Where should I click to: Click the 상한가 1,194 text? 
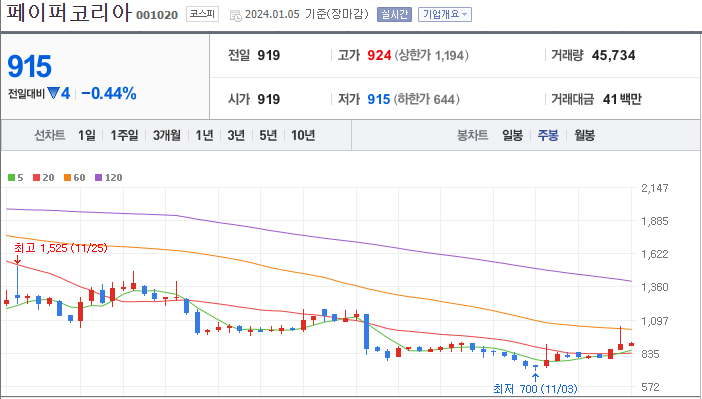tap(432, 56)
